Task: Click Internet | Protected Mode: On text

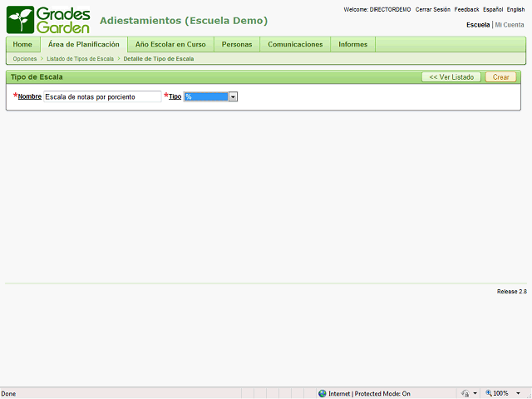Action: pos(369,393)
